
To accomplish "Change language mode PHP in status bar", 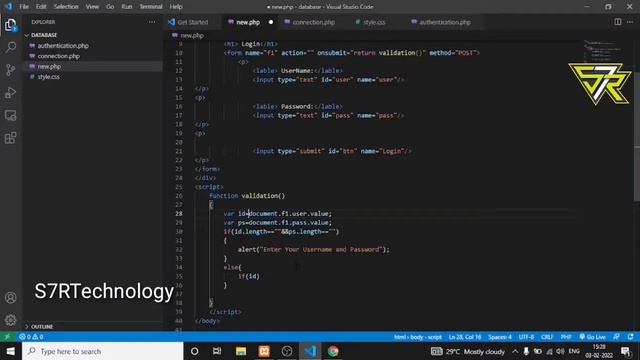I will click(566, 337).
